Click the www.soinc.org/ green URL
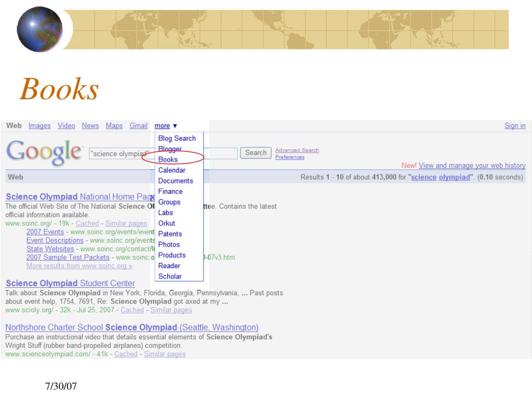Viewport: 532px width, 399px height. 29,223
